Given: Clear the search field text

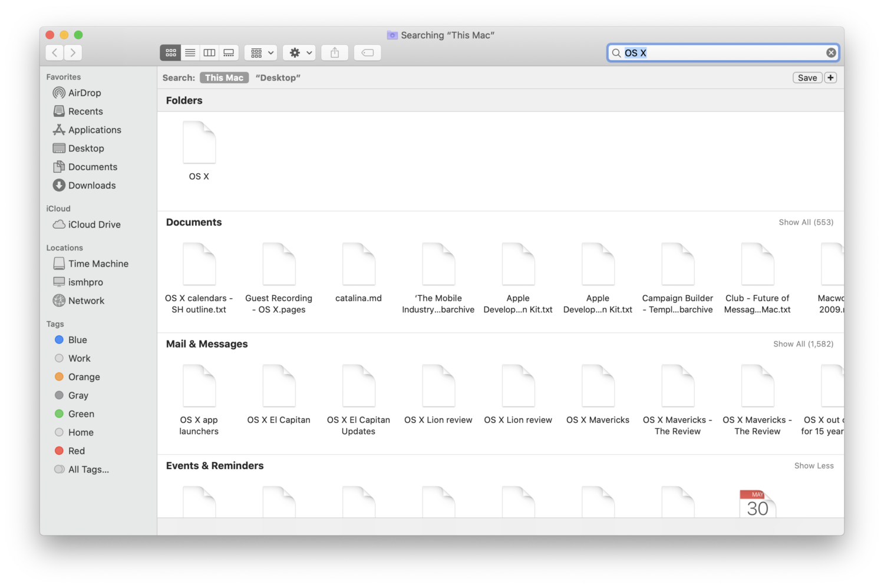Looking at the screenshot, I should pos(831,53).
